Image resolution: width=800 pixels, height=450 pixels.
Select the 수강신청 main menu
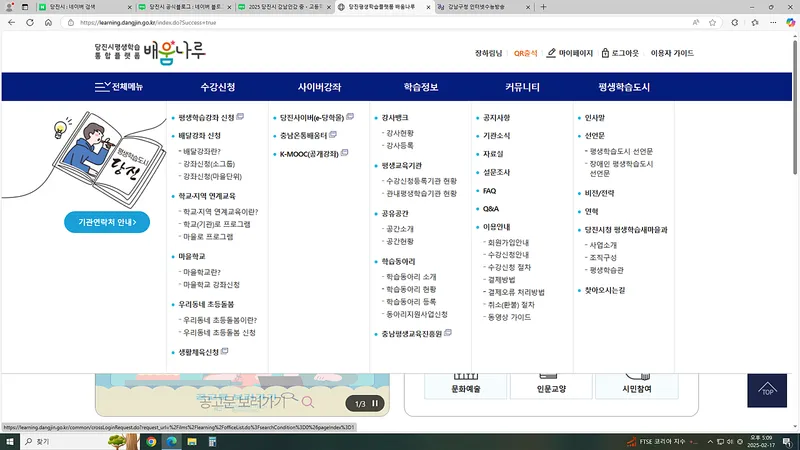tap(217, 87)
